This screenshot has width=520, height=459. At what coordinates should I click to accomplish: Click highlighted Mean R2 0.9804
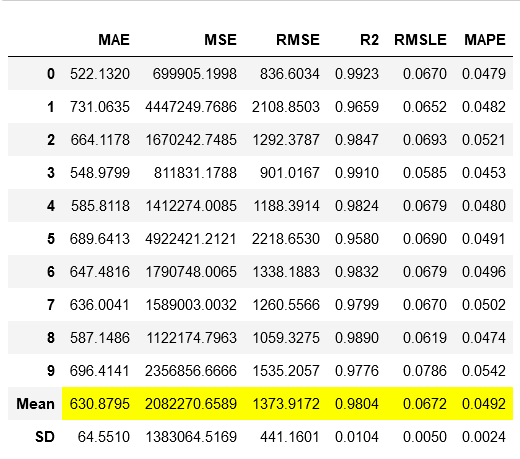point(357,404)
